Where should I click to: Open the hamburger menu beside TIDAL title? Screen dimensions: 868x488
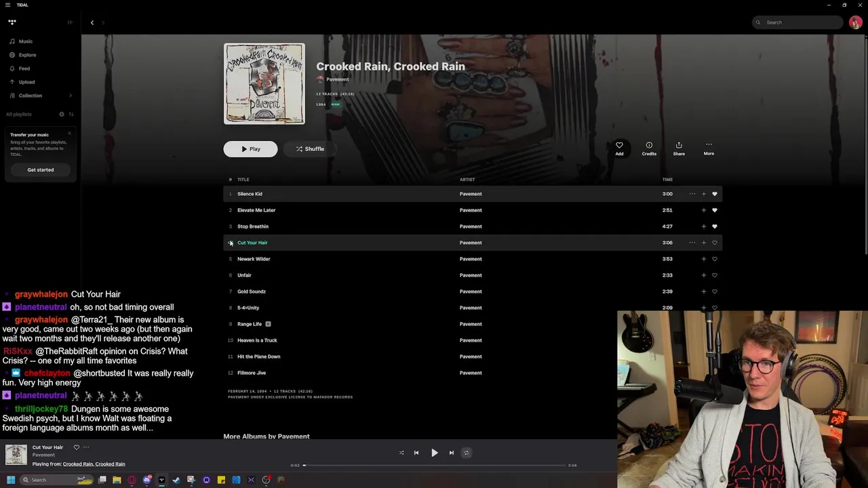pyautogui.click(x=7, y=5)
